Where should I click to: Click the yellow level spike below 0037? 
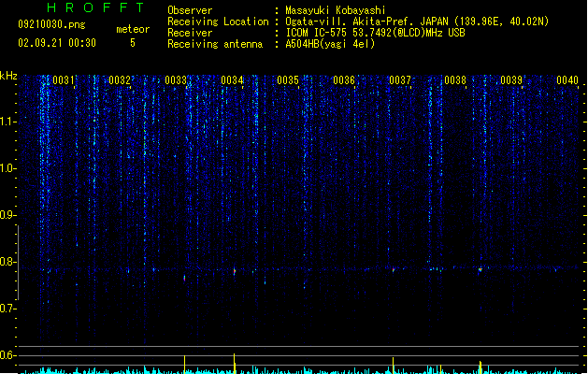click(393, 365)
